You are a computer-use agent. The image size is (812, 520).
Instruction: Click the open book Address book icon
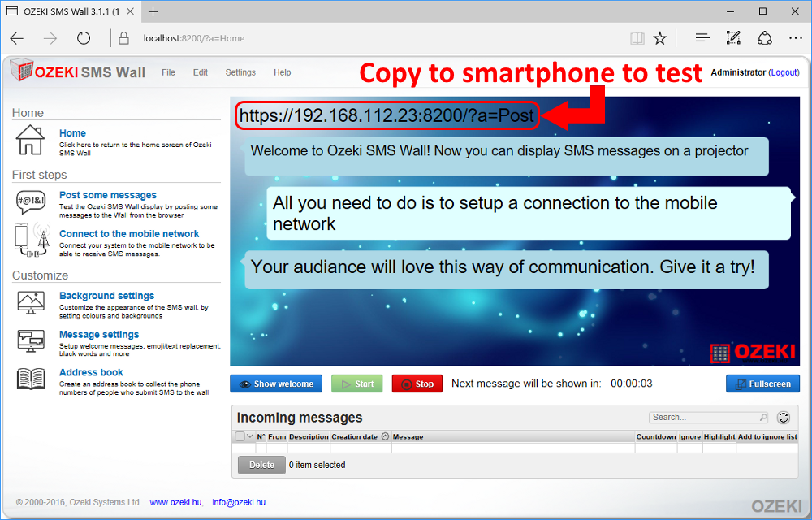coord(31,379)
